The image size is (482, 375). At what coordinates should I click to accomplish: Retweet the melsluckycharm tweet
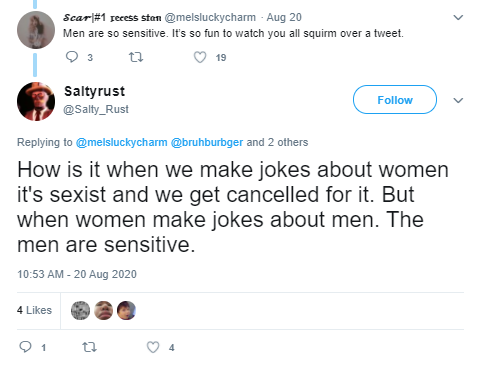(x=136, y=58)
